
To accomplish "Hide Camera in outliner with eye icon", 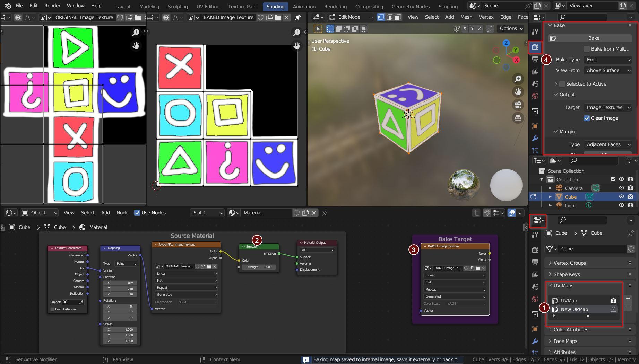I will 622,188.
